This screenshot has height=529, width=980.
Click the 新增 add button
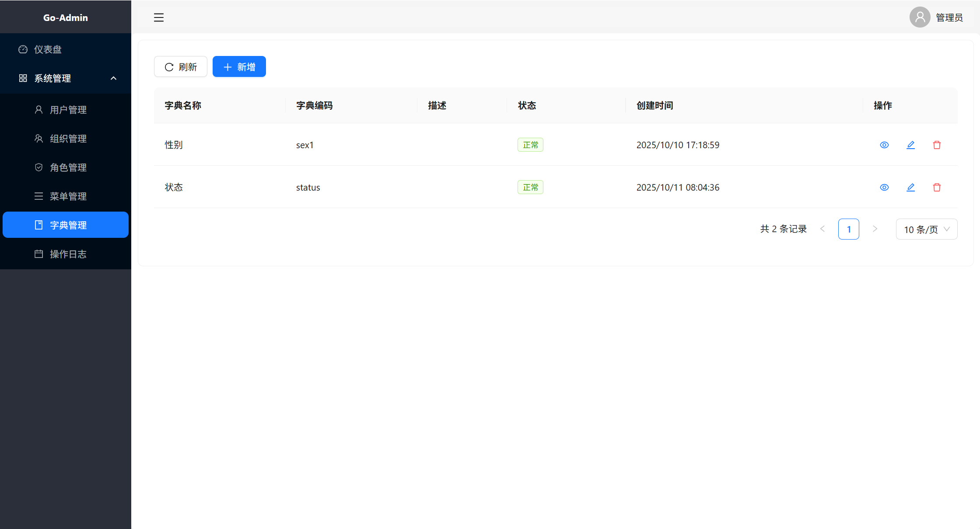tap(239, 66)
